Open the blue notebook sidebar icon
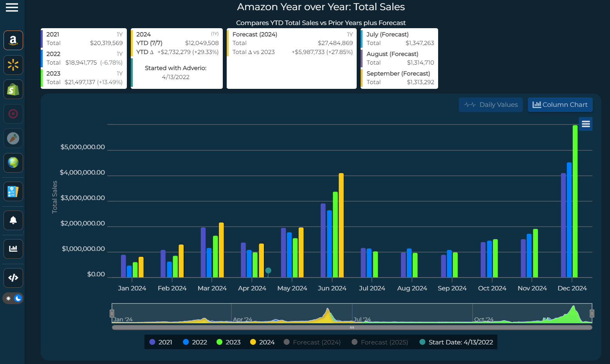Image resolution: width=610 pixels, height=364 pixels. pyautogui.click(x=13, y=191)
